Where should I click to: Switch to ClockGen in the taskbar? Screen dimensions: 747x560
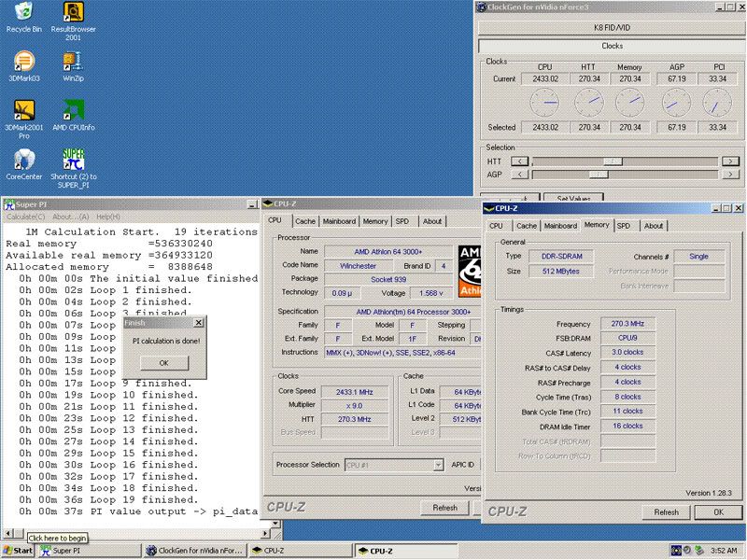pos(195,551)
